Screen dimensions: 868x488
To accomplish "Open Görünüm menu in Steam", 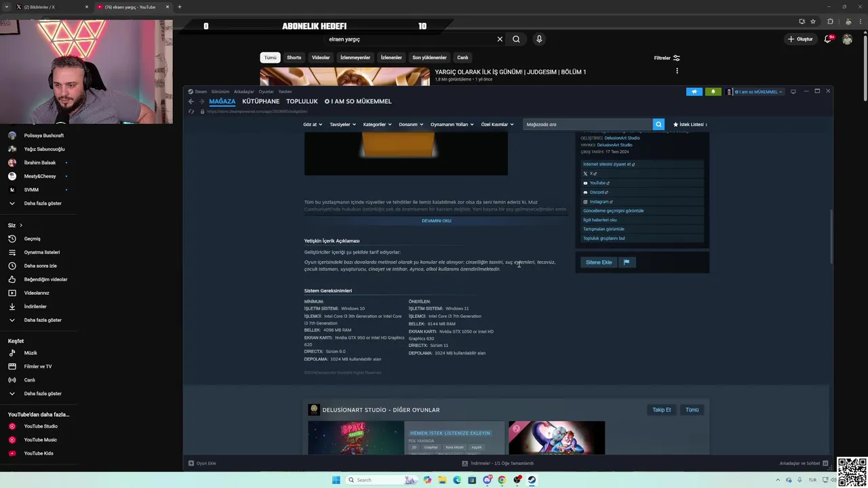I will pos(220,91).
